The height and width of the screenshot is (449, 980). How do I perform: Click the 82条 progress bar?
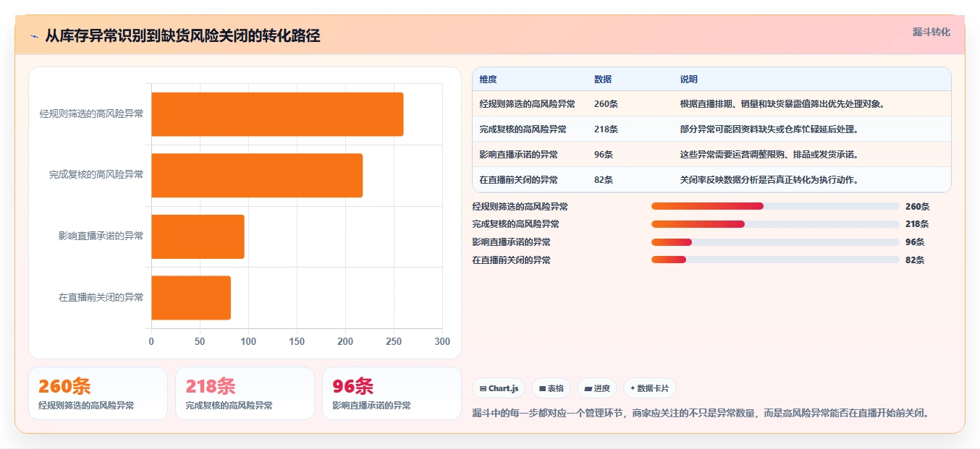[775, 260]
